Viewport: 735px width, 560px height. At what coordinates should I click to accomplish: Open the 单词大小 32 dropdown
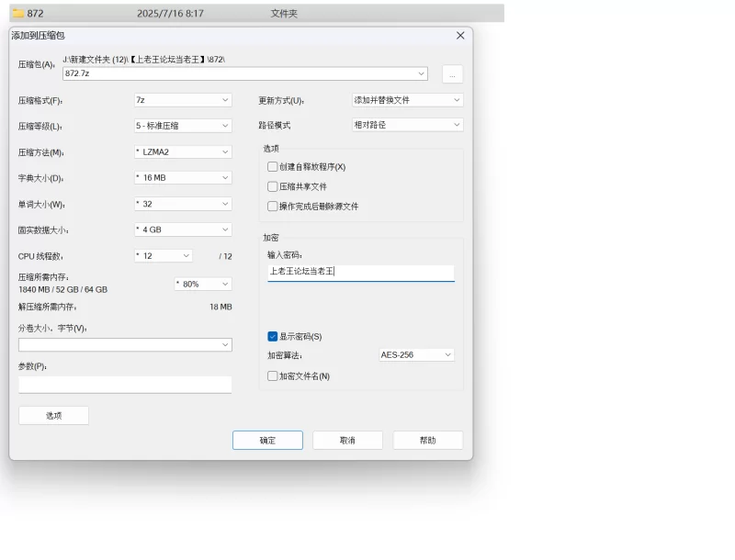(183, 204)
